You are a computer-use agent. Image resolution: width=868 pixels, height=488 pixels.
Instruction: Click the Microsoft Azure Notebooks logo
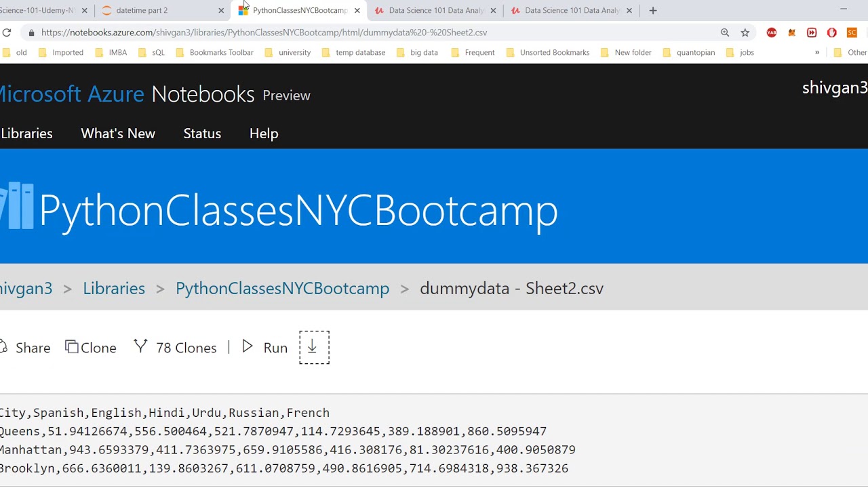click(x=127, y=94)
